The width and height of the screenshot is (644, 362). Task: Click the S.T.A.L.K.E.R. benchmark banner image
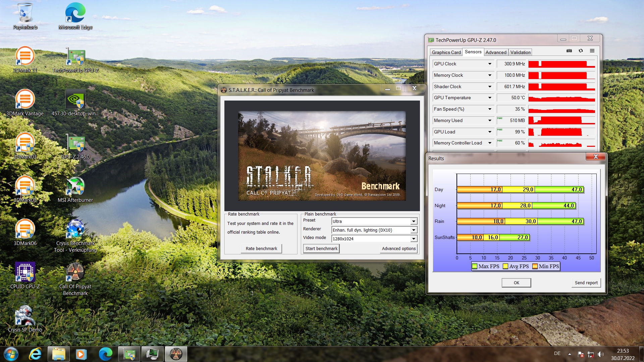[322, 156]
